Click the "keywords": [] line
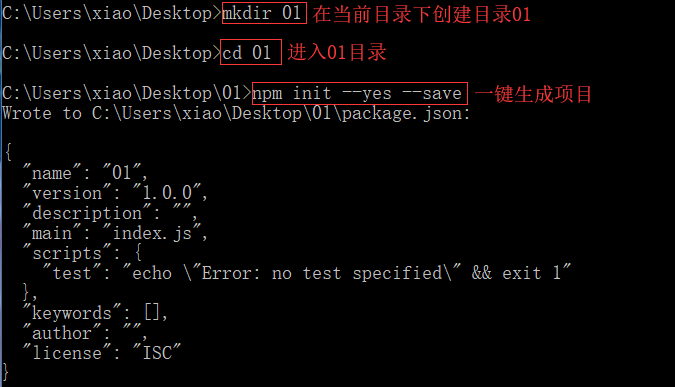675x387 pixels. pyautogui.click(x=95, y=313)
